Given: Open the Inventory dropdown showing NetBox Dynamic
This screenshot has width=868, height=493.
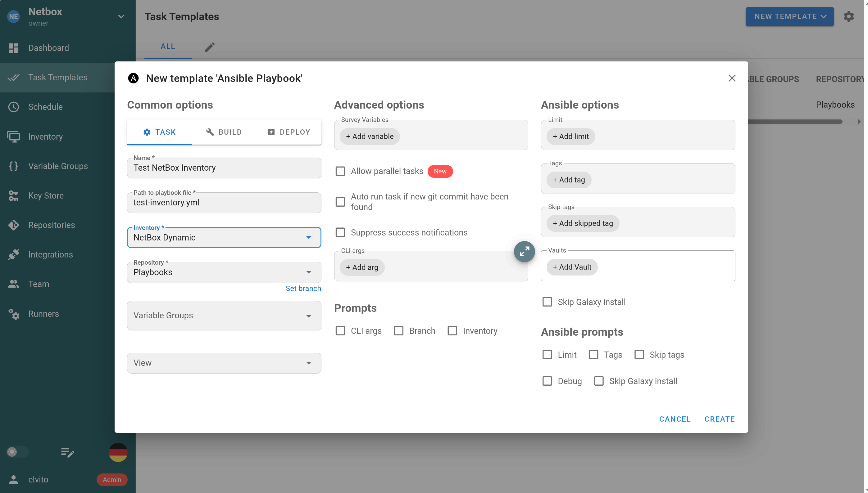Looking at the screenshot, I should 224,238.
